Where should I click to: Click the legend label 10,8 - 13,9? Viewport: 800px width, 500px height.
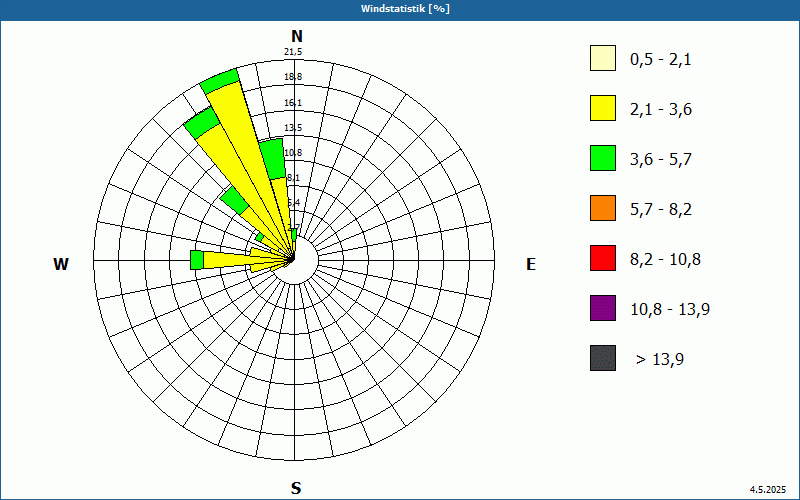[670, 310]
